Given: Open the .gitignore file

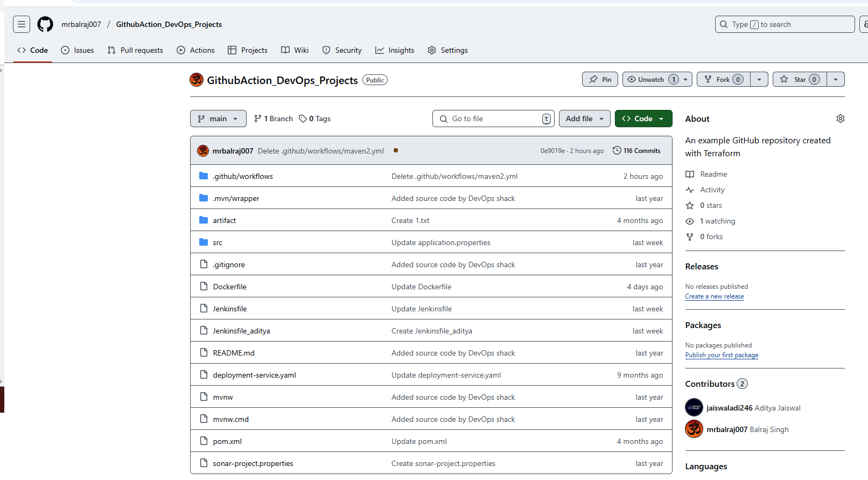Looking at the screenshot, I should pos(229,265).
